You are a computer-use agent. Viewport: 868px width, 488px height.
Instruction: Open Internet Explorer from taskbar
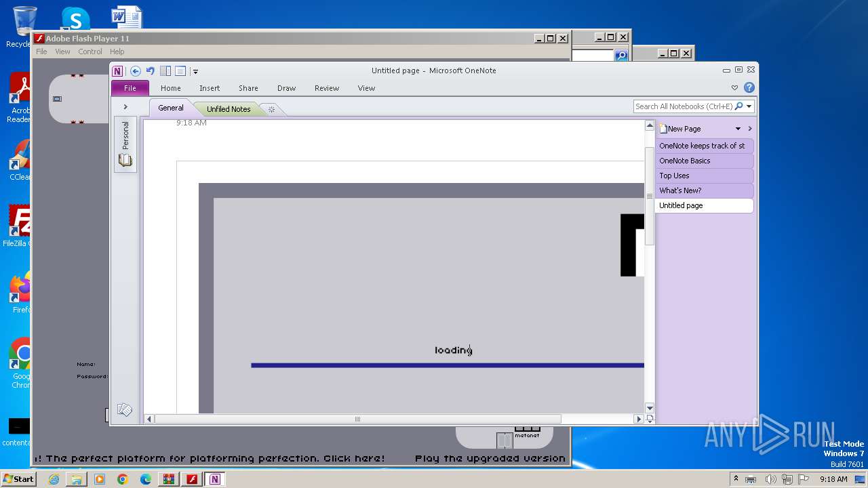click(54, 479)
